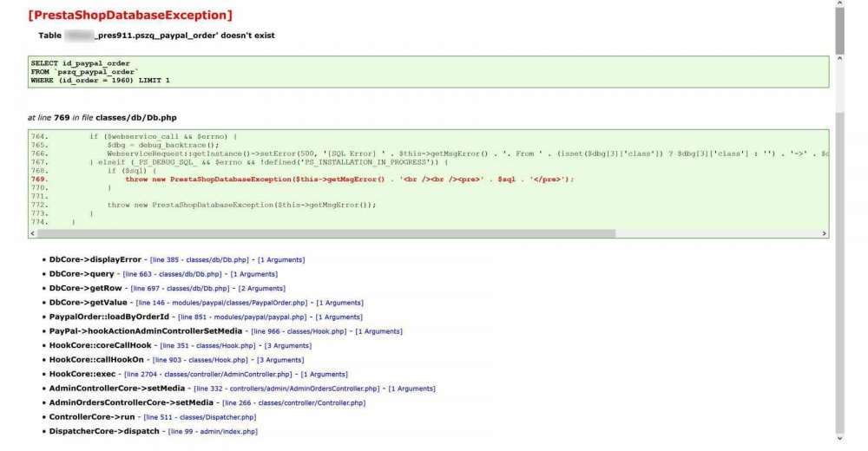Click the AdminOrdersControllerCore->setMedia trace label
Image resolution: width=868 pixels, height=451 pixels.
131,402
